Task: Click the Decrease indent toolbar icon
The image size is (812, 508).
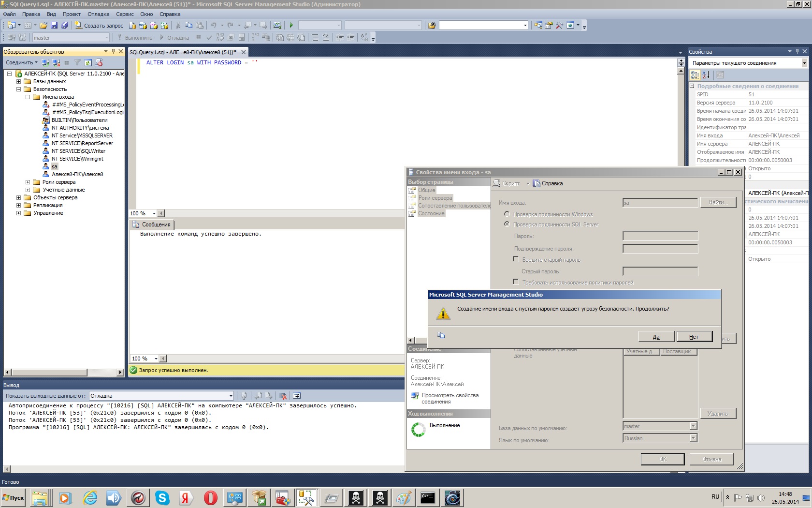Action: click(340, 37)
